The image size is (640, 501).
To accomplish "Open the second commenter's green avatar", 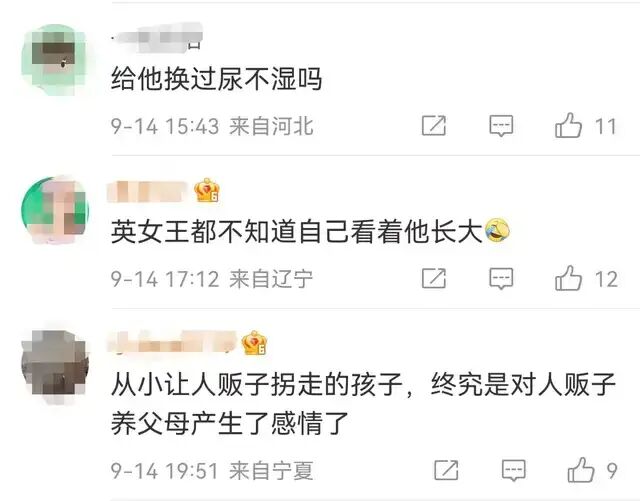I will (x=55, y=209).
